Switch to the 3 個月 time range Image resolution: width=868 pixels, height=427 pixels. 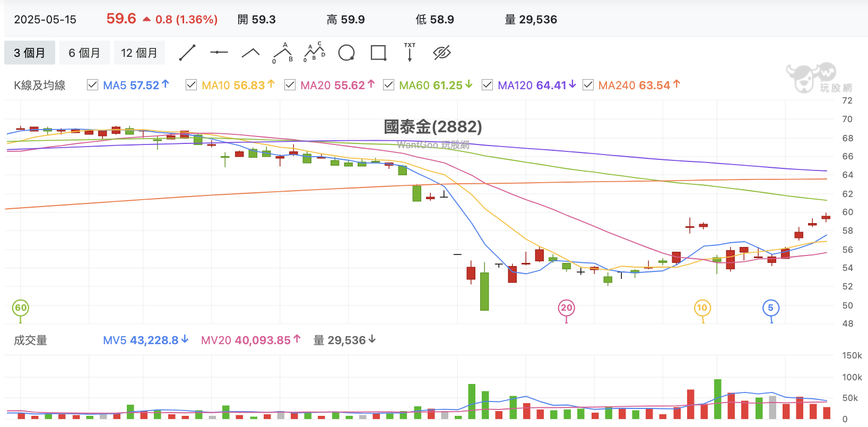(30, 53)
